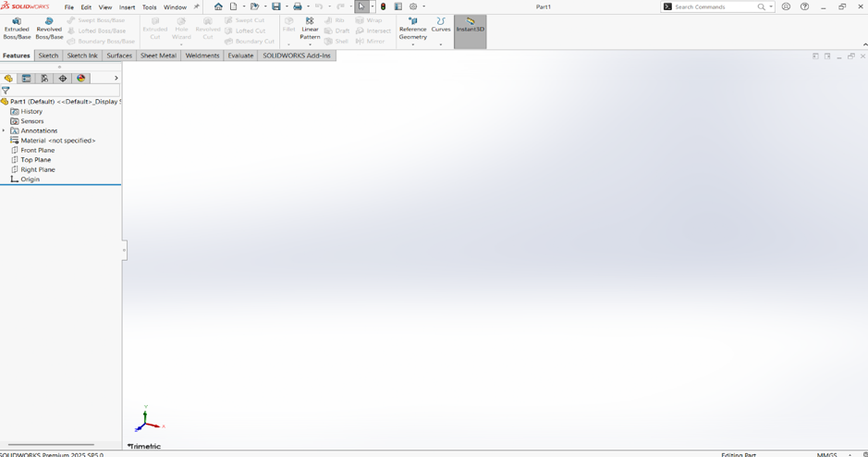
Task: Switch to PropertyManager tab
Action: click(26, 78)
